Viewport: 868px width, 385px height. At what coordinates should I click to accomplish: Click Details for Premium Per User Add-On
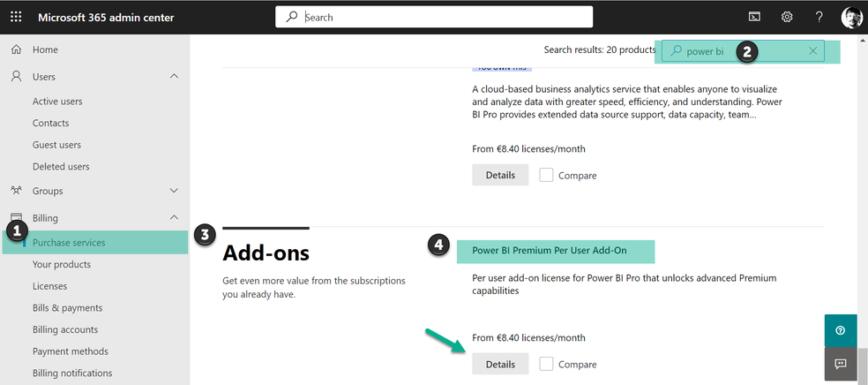pos(500,364)
